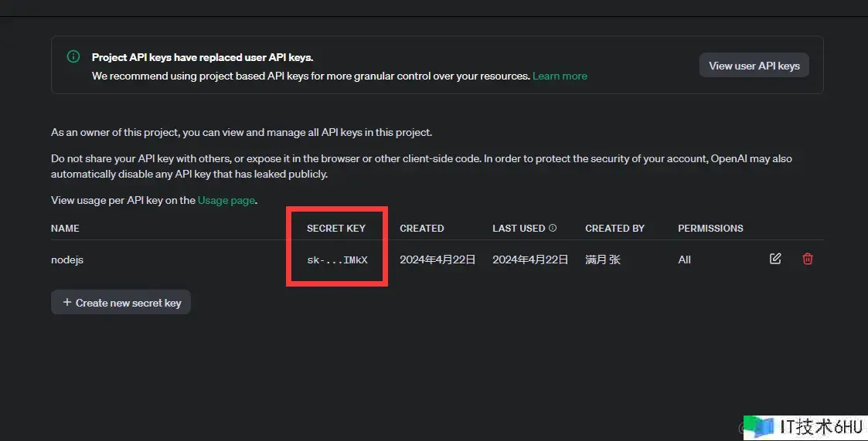This screenshot has width=868, height=441.
Task: Click the CREATED column header
Action: [x=422, y=228]
